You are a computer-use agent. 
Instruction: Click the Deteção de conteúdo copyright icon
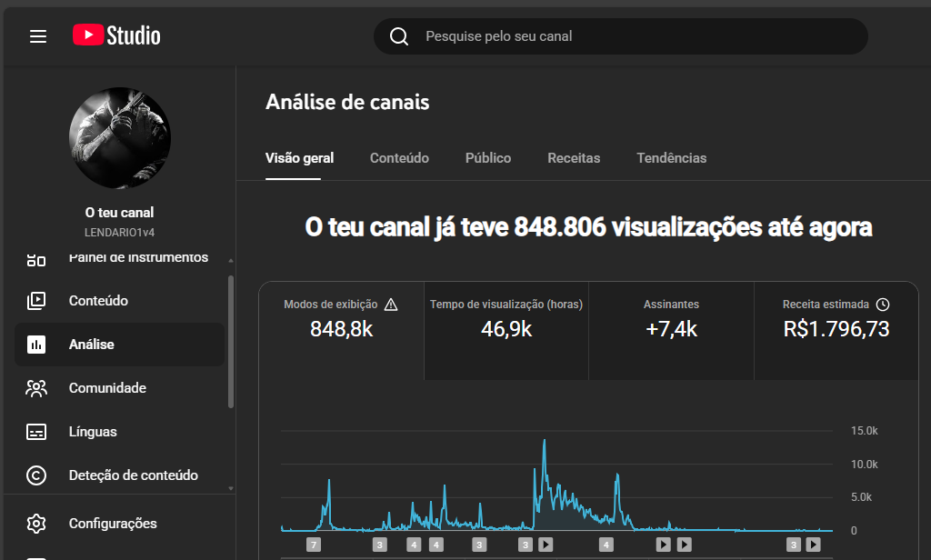point(36,475)
